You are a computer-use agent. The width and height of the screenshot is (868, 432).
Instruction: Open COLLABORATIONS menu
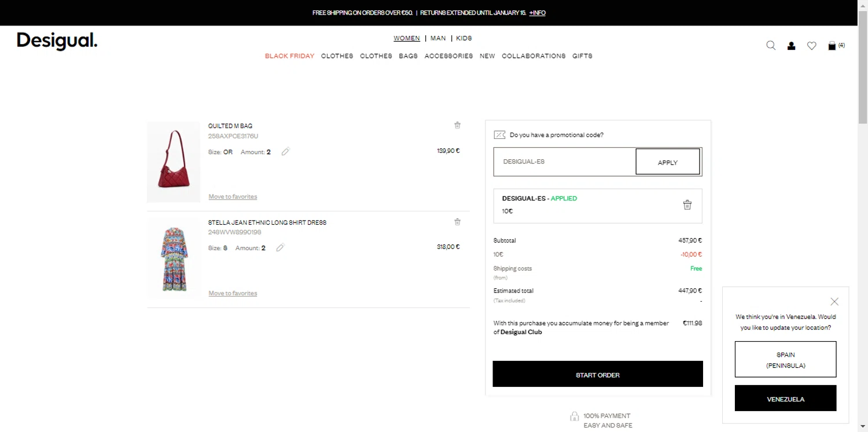click(x=534, y=56)
